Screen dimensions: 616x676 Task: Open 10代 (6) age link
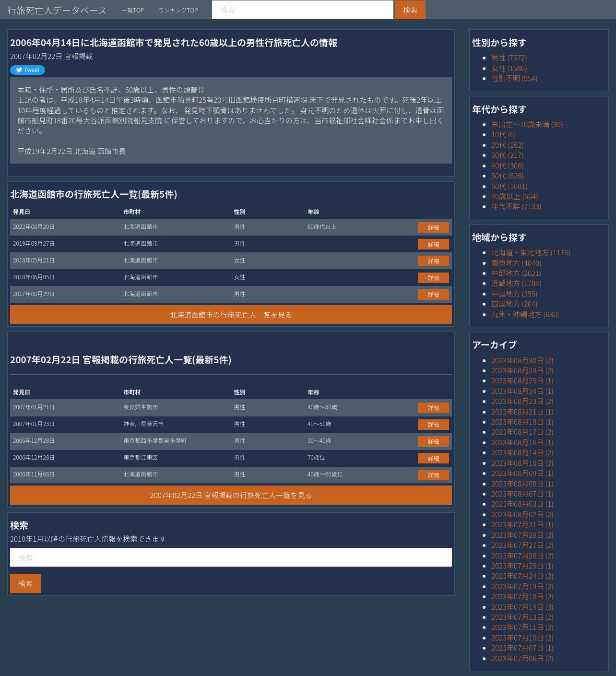coord(504,134)
